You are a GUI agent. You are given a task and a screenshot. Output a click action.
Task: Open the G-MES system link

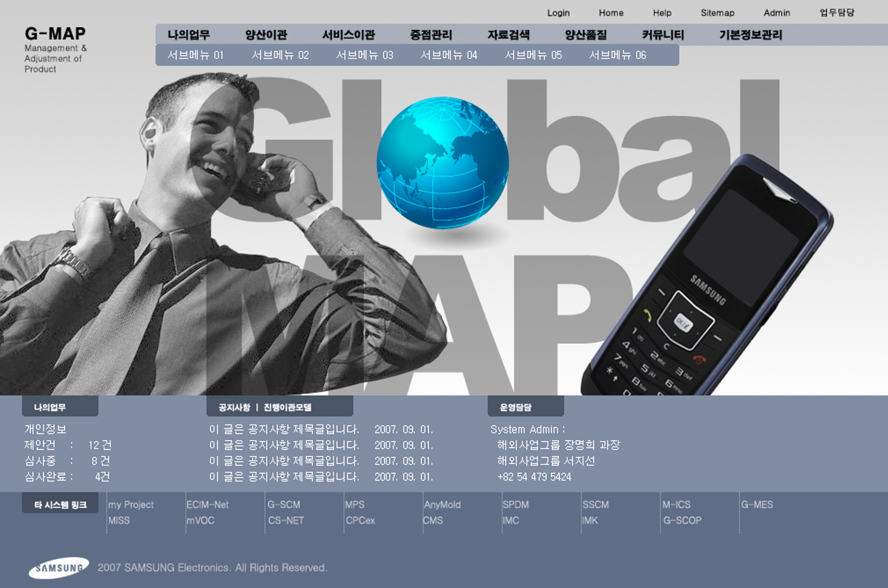[x=757, y=505]
